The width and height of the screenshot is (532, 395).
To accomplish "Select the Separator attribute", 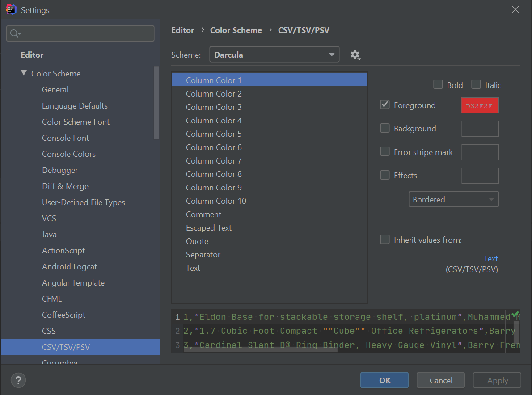I will point(270,255).
